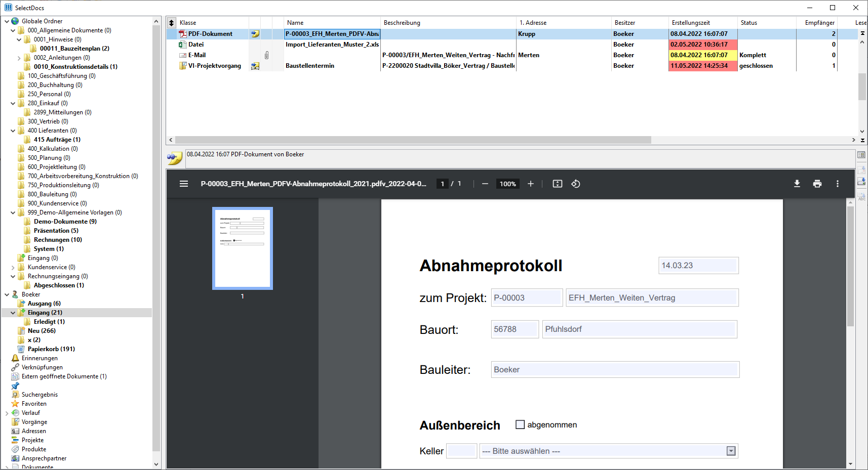Fit the PDF page to width

558,184
